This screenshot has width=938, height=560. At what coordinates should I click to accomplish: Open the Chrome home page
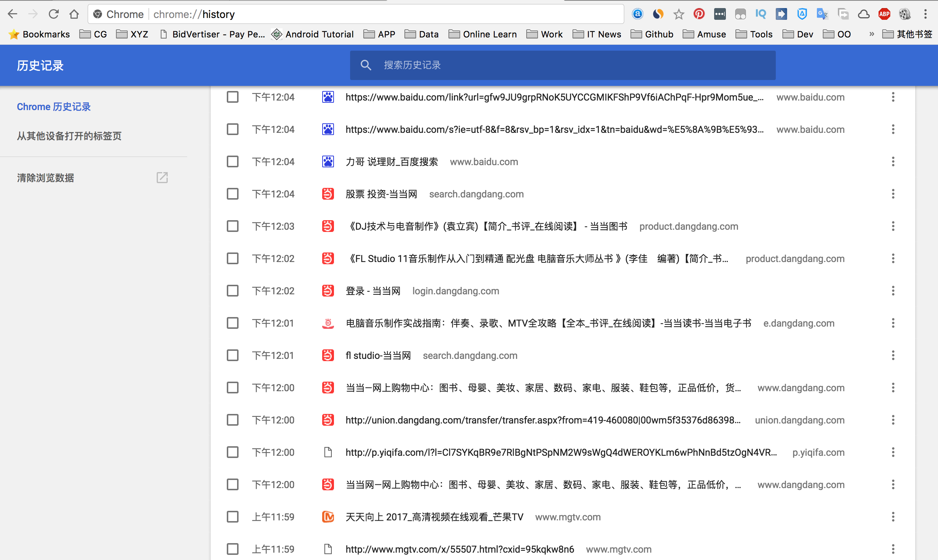[x=74, y=14]
